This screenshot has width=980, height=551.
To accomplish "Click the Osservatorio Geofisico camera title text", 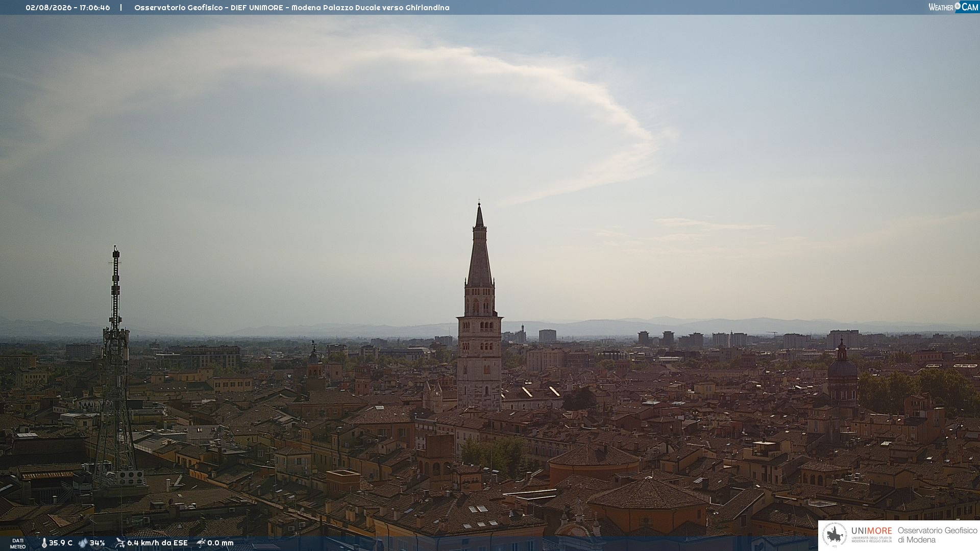I will point(292,8).
